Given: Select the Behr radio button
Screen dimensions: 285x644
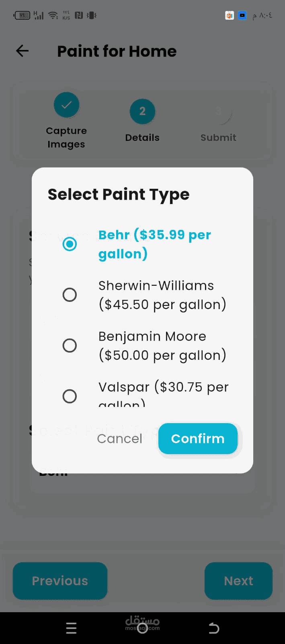Looking at the screenshot, I should point(70,244).
